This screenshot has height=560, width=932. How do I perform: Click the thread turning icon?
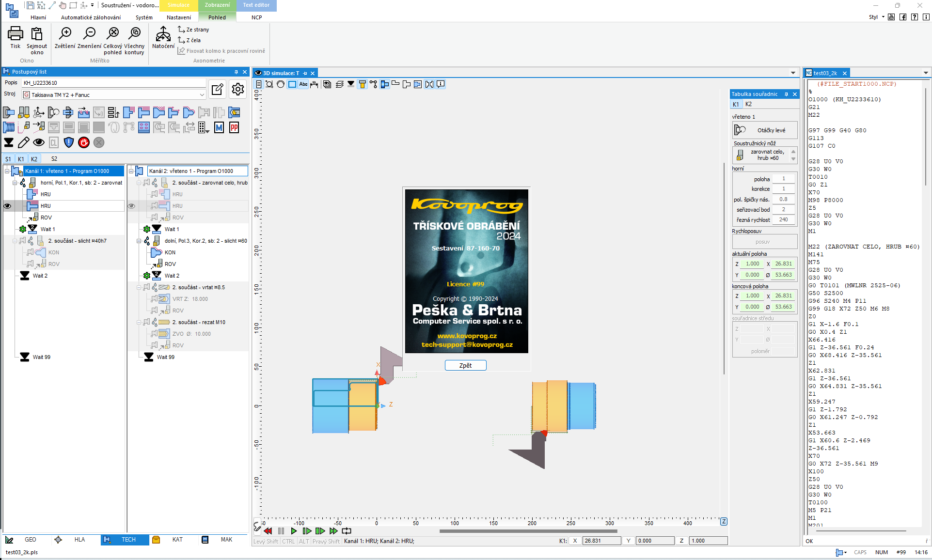coord(9,127)
